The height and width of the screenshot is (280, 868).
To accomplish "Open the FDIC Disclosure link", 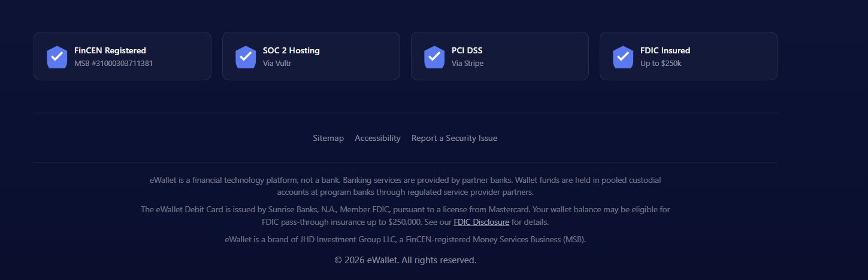I will click(x=481, y=222).
